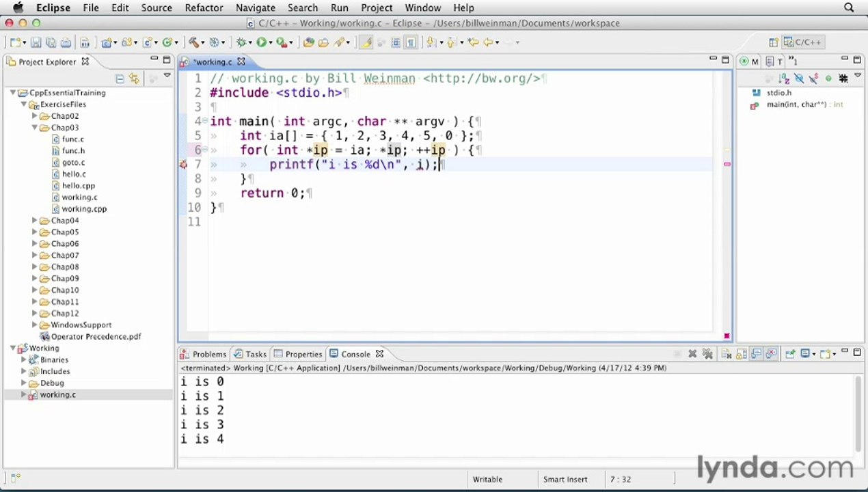Viewport: 868px width, 492px height.
Task: Click the Display Selected Console icon
Action: tap(804, 354)
